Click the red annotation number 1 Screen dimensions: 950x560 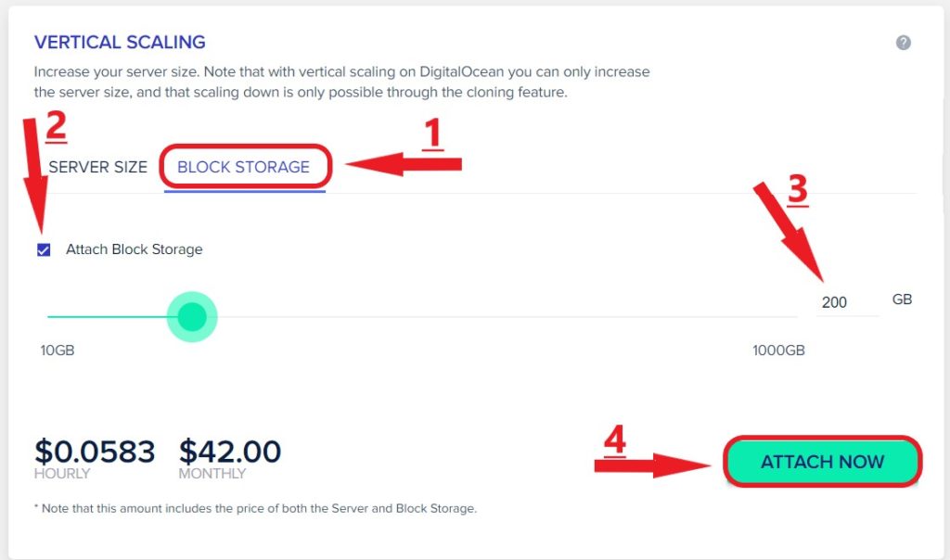(432, 134)
